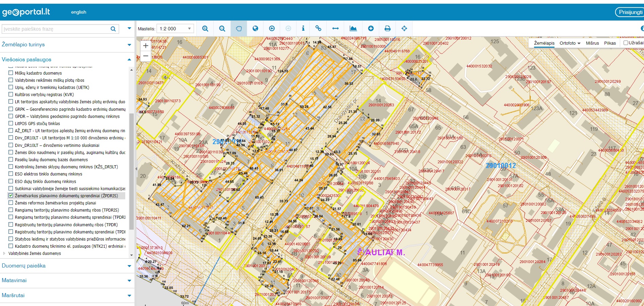This screenshot has width=644, height=306.
Task: Focus the search phrase input field
Action: pyautogui.click(x=56, y=29)
